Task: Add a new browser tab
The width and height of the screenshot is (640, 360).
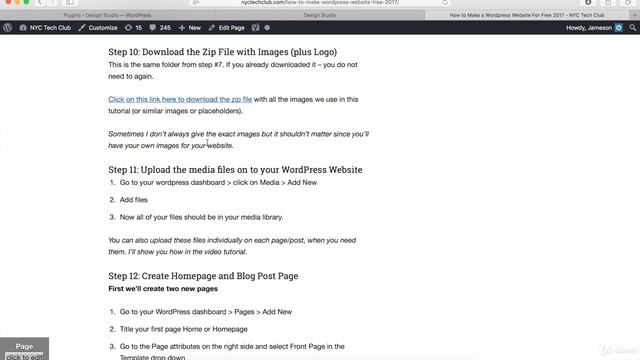Action: tap(635, 15)
